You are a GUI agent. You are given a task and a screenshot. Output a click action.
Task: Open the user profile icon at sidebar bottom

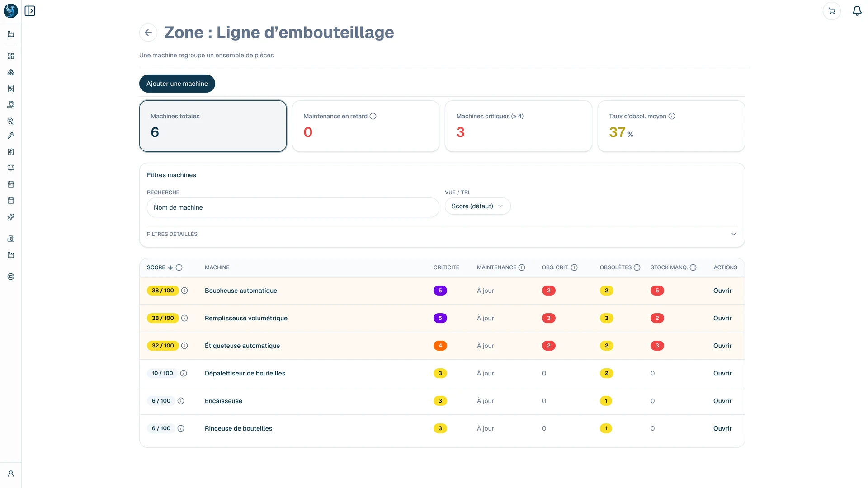11,474
